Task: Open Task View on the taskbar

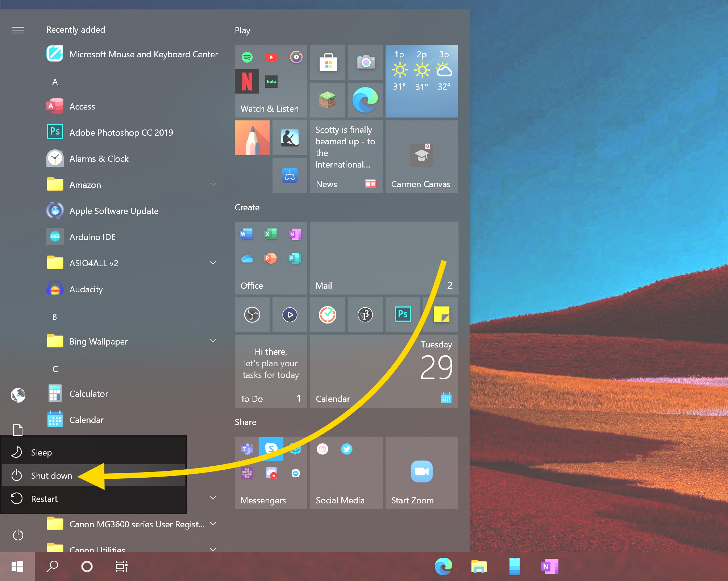Action: pyautogui.click(x=122, y=566)
